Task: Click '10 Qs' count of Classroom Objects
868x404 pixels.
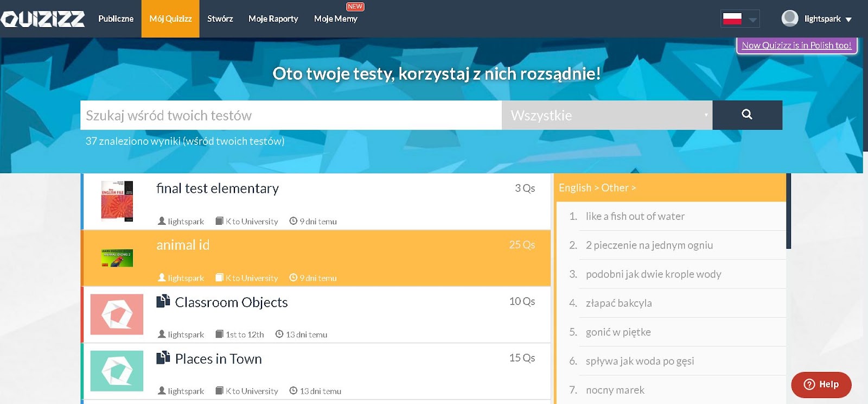Action: 522,301
